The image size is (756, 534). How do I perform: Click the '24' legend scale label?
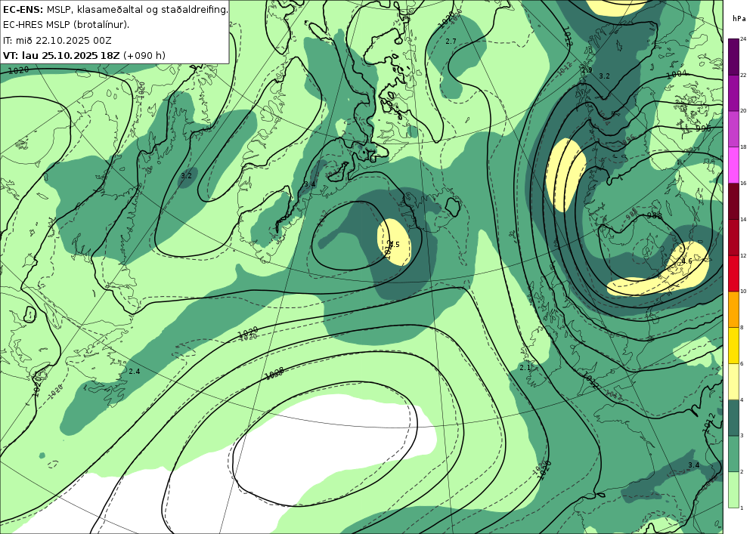pyautogui.click(x=743, y=39)
